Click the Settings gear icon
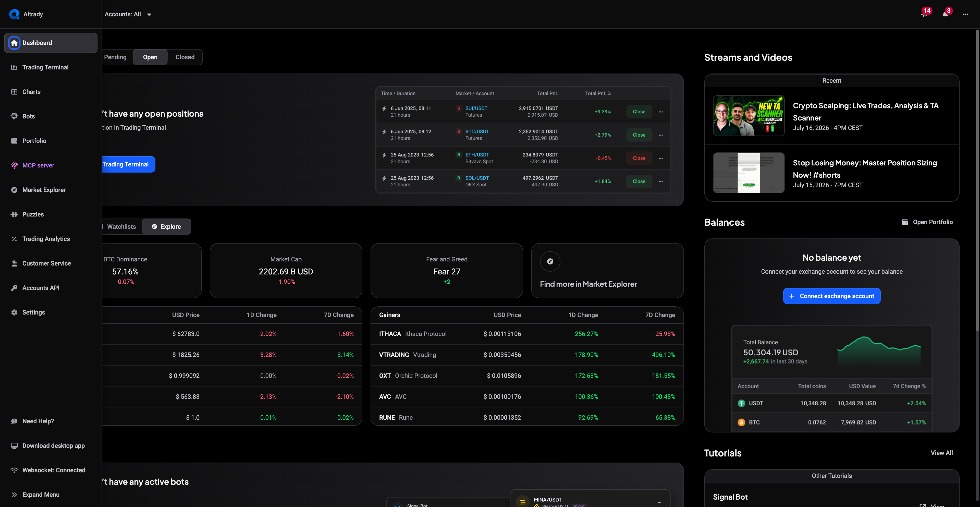The height and width of the screenshot is (507, 980). pos(14,312)
